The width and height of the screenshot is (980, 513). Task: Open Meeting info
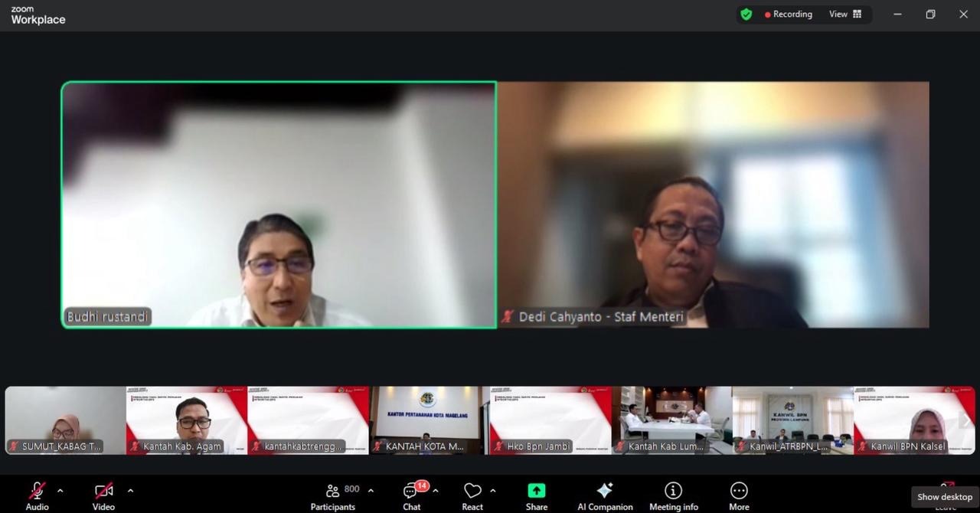673,495
